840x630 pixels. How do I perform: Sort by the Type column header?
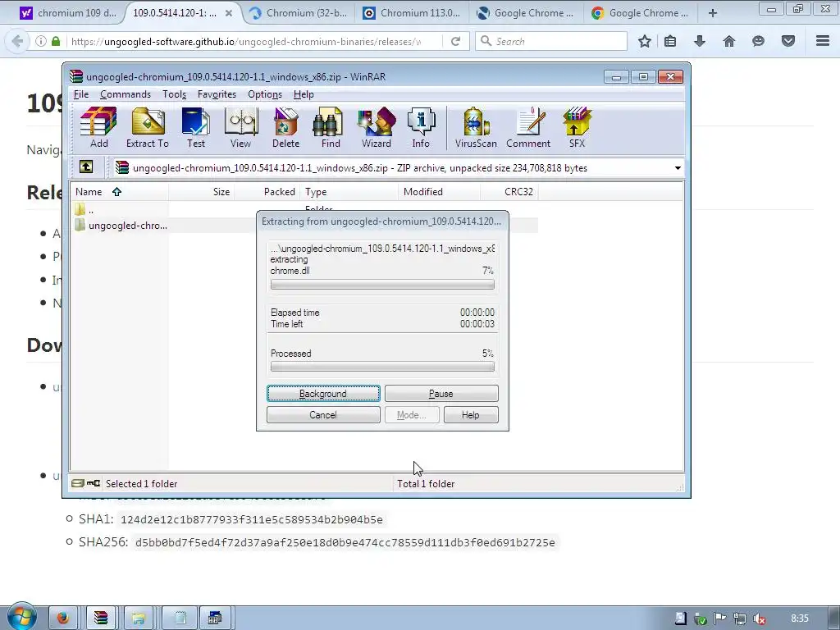(x=349, y=192)
